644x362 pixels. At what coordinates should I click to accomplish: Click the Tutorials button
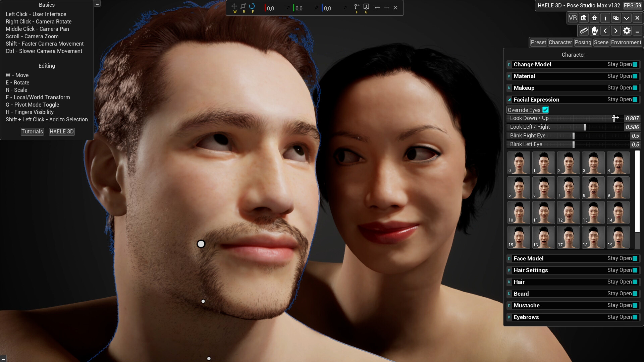[32, 132]
